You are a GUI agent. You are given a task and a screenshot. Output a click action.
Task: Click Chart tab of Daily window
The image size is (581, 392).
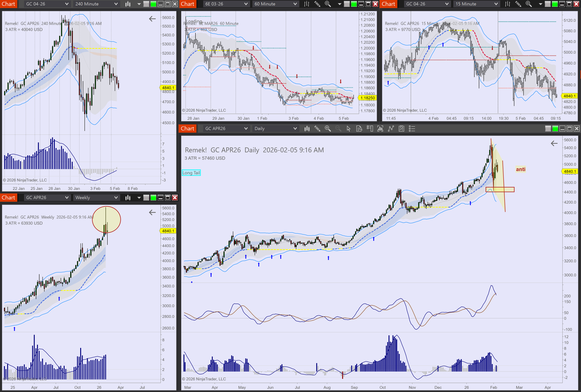pyautogui.click(x=187, y=129)
